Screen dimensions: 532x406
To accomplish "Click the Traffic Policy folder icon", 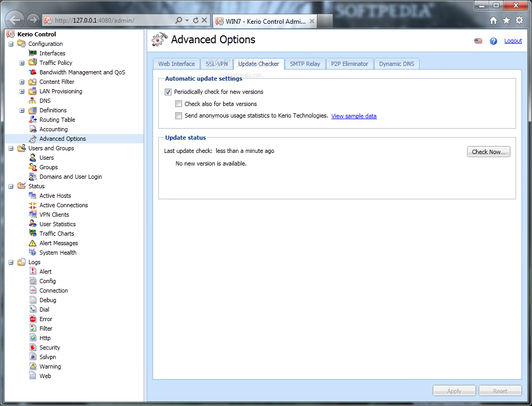I will coord(33,63).
